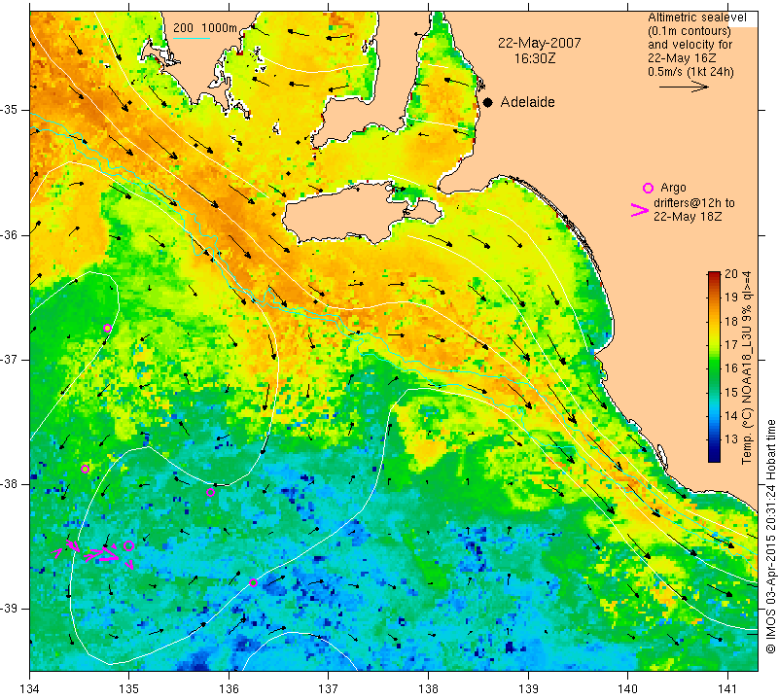Click the cyan 200 1000m depth contour line sample
778x700 pixels.
[192, 38]
